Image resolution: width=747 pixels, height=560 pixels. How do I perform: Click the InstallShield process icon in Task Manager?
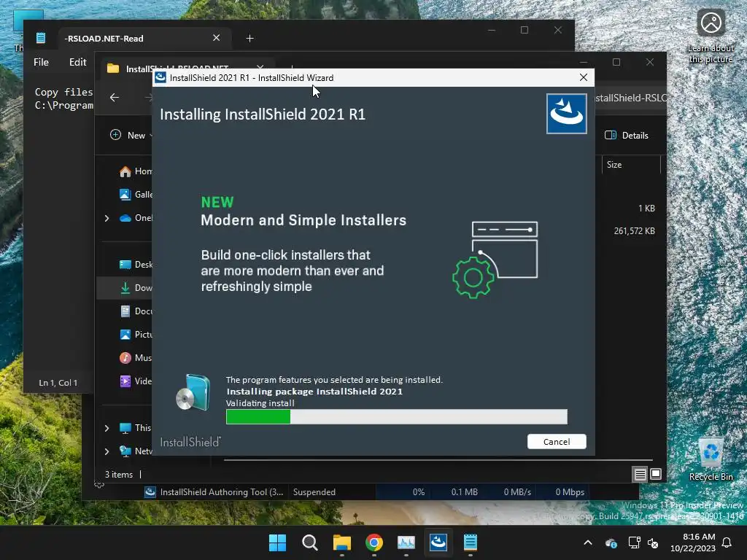[x=150, y=492]
